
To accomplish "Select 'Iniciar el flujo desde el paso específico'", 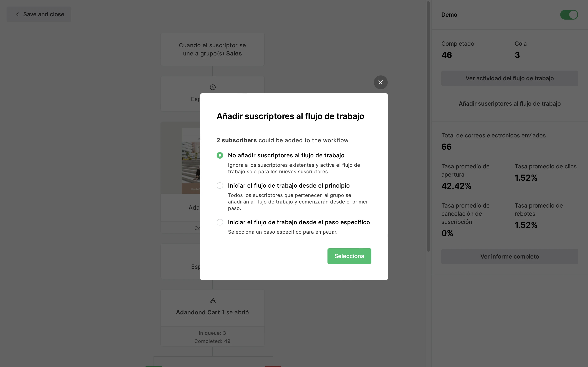I will [x=220, y=222].
